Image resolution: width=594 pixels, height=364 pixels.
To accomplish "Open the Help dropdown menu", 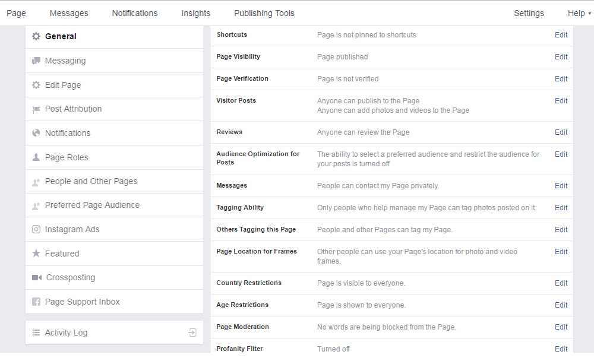I will (579, 13).
